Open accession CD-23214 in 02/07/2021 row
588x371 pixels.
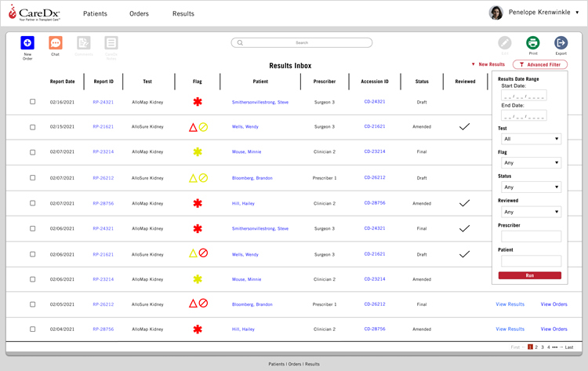(x=375, y=151)
